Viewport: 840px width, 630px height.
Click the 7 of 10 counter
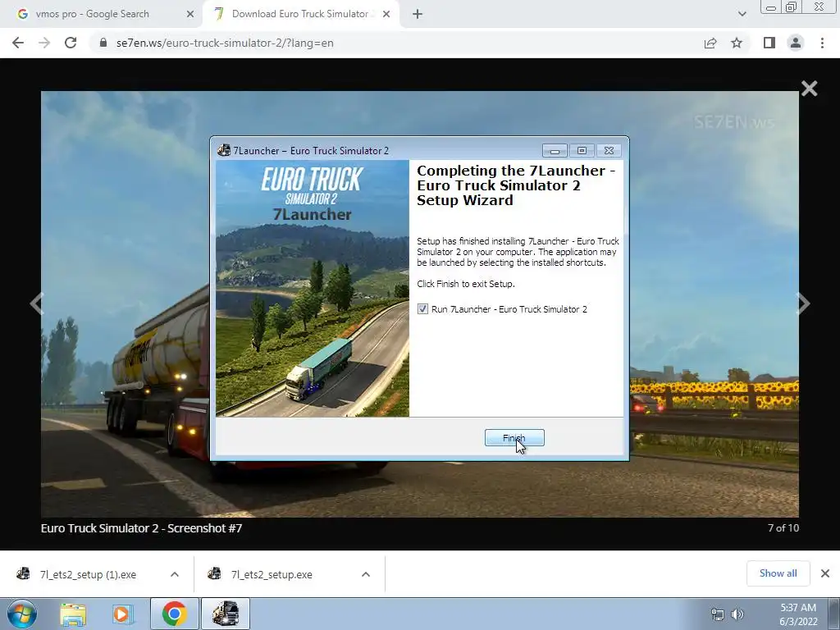(x=783, y=527)
